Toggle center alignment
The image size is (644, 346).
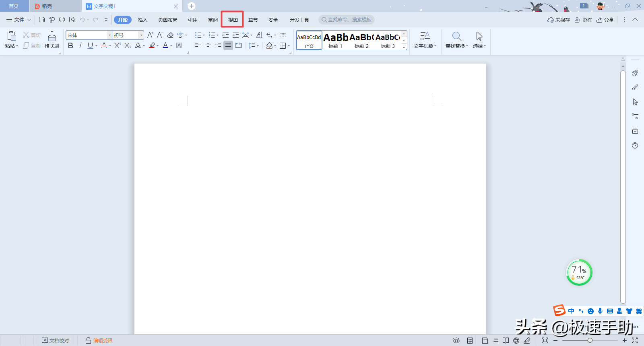click(x=208, y=45)
